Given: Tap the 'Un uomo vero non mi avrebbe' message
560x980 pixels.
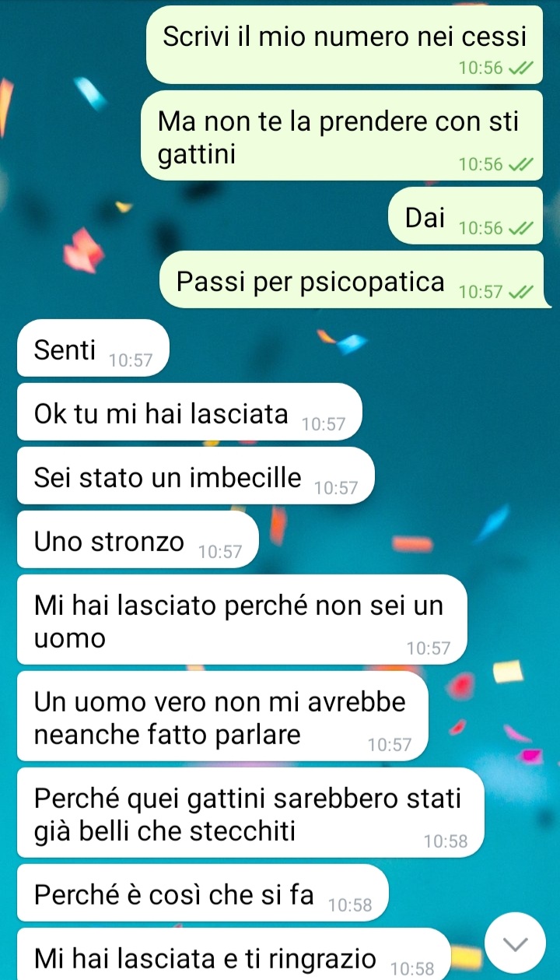Looking at the screenshot, I should [222, 716].
